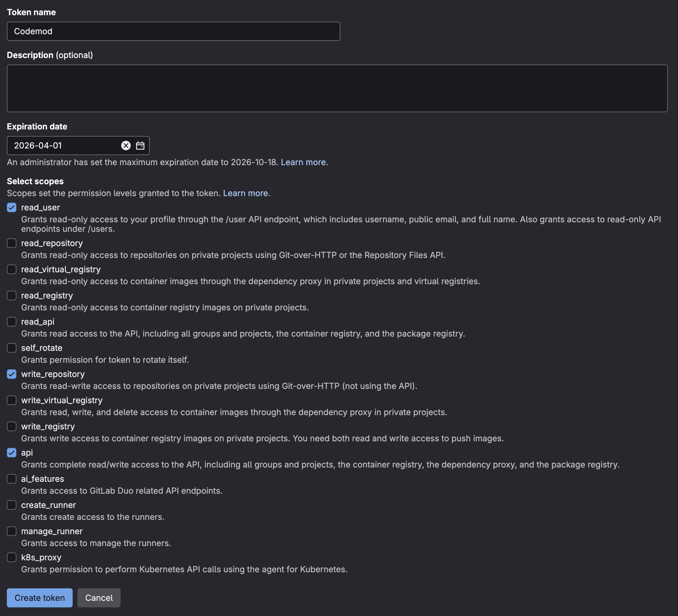Enable the self_rotate scope
Image resolution: width=678 pixels, height=616 pixels.
tap(11, 348)
